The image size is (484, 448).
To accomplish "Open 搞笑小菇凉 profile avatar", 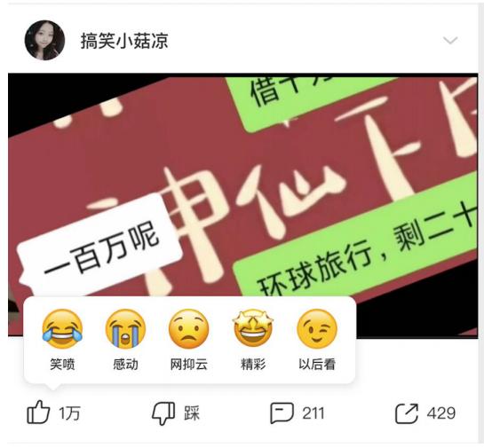I will click(44, 40).
